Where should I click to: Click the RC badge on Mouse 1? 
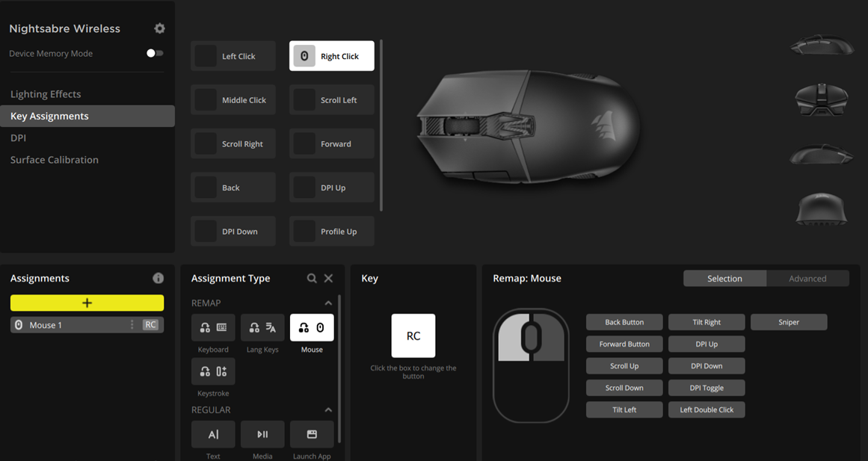150,325
